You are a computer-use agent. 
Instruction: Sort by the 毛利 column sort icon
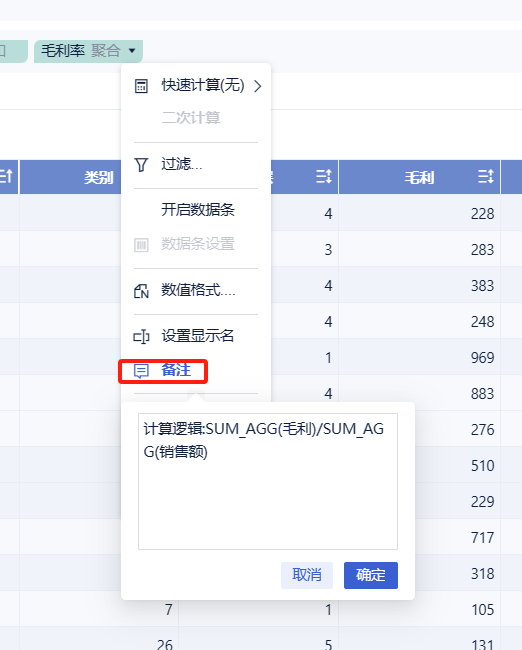click(486, 177)
